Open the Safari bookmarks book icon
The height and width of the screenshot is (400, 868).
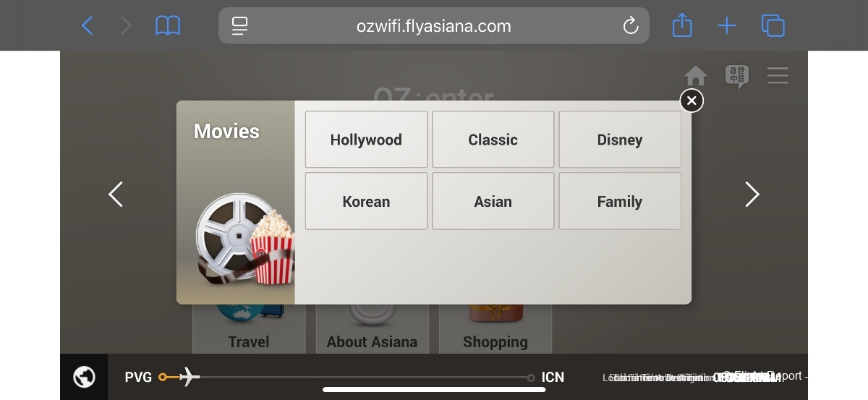(168, 26)
